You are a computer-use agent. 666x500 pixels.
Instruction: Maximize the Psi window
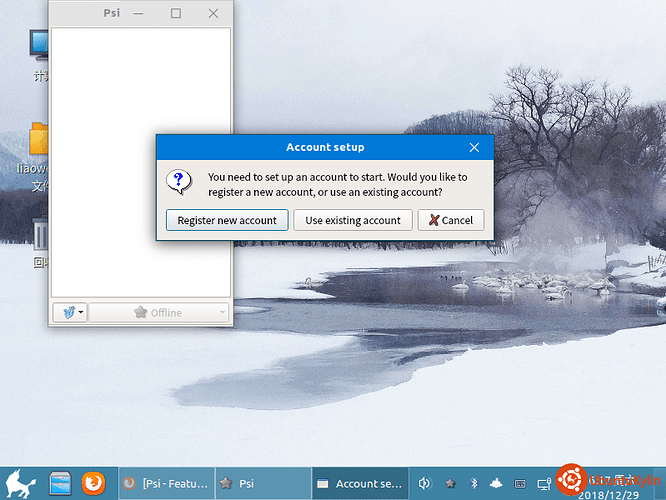[176, 14]
